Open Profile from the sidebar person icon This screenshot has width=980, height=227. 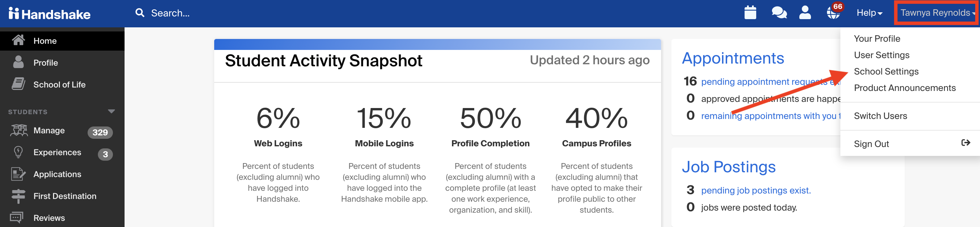click(17, 62)
